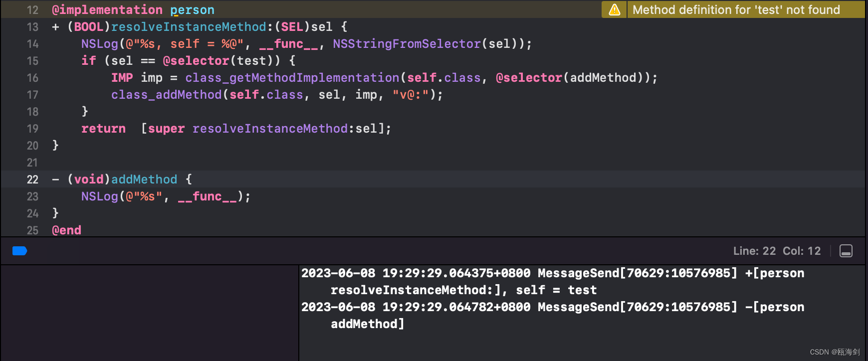The width and height of the screenshot is (868, 361).
Task: Click the timestamp '19:29:29.064782+0800' in console
Action: pos(456,307)
